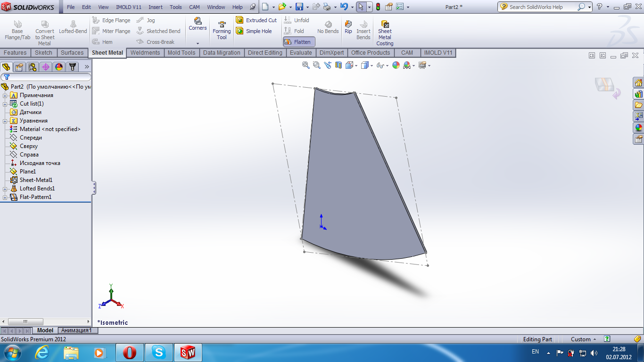Switch to the Evaluate ribbon tab

(301, 53)
